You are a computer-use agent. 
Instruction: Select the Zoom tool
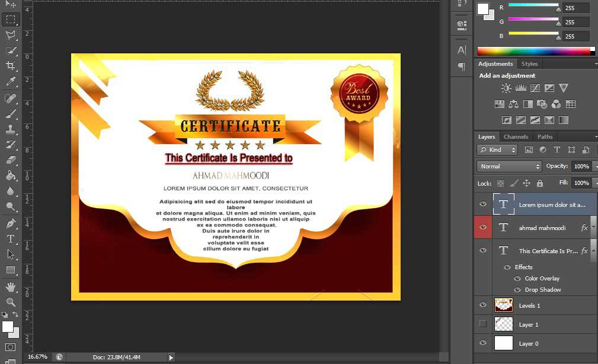click(x=11, y=302)
